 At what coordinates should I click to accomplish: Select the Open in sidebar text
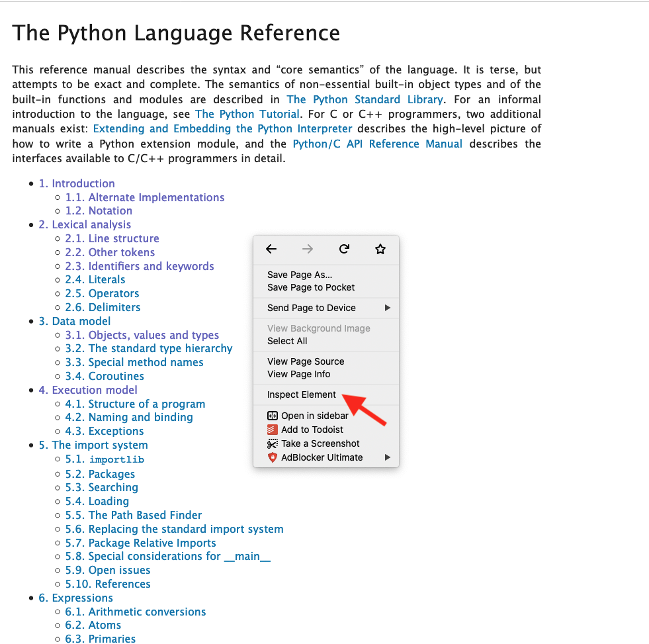click(314, 416)
